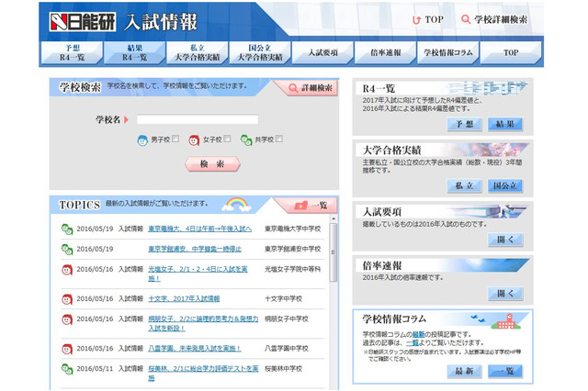Click 開く button in 入試要項 panel
The image size is (588, 391).
tap(504, 240)
